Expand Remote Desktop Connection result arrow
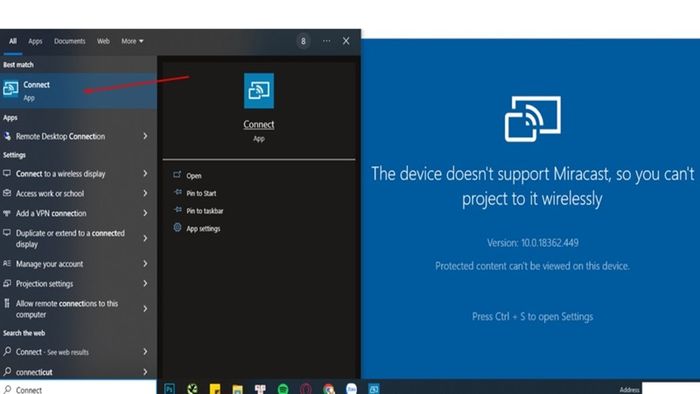The height and width of the screenshot is (394, 700). [146, 136]
